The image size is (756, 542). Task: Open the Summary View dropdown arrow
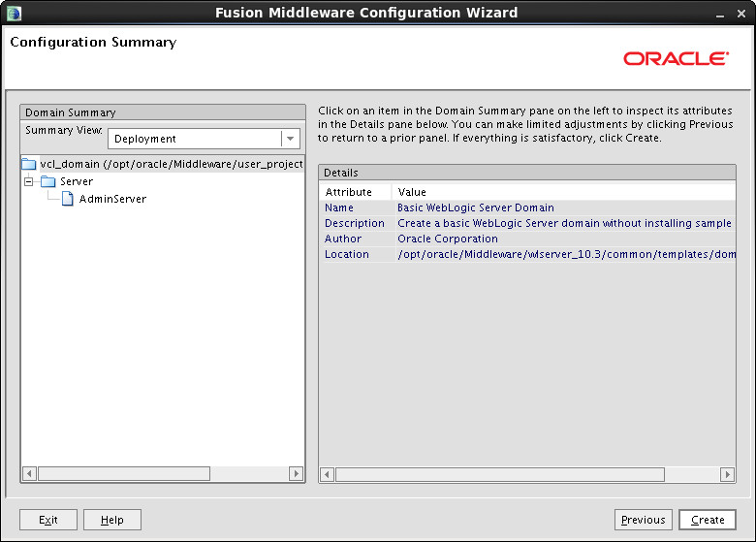point(290,139)
